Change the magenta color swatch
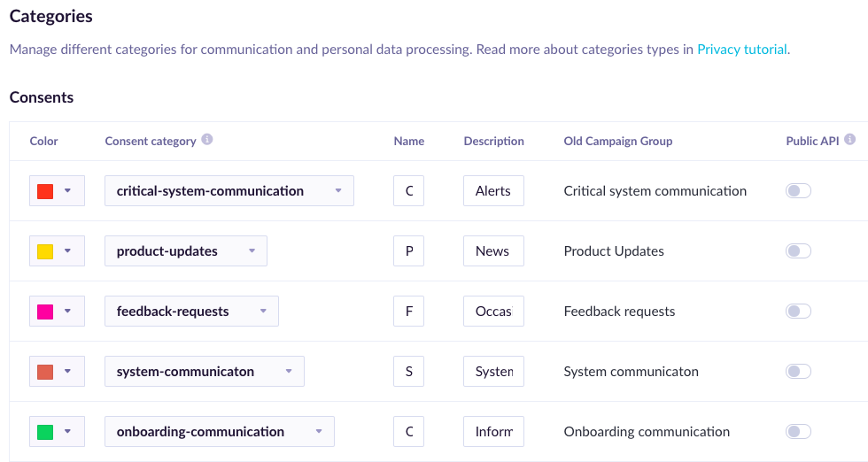 tap(57, 312)
